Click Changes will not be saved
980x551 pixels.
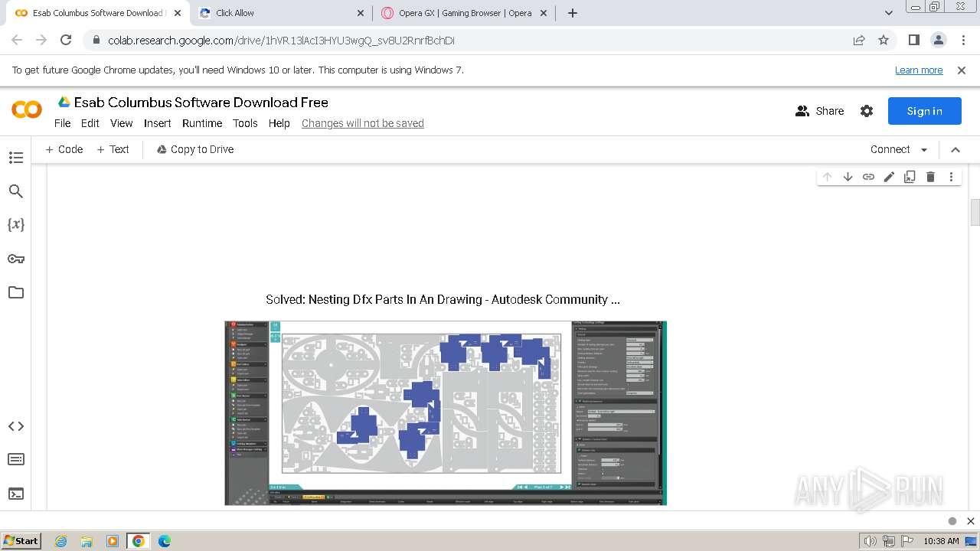tap(363, 123)
